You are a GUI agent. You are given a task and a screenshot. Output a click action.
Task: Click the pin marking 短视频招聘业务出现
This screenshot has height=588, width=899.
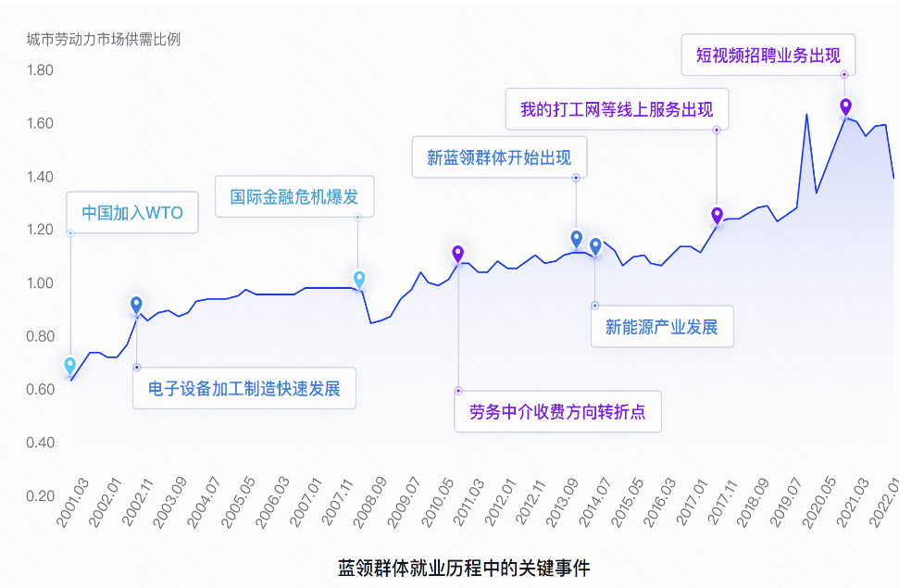(x=844, y=106)
